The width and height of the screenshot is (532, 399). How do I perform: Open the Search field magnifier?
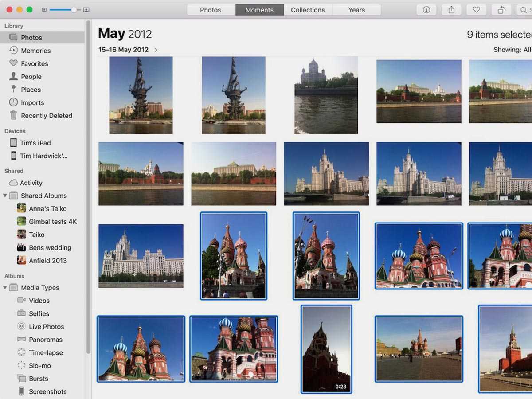(524, 10)
